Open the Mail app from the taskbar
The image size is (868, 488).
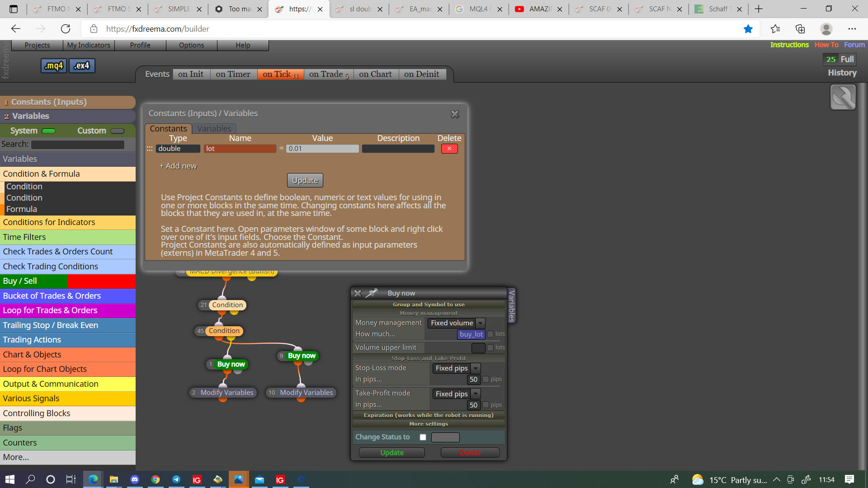[x=259, y=479]
